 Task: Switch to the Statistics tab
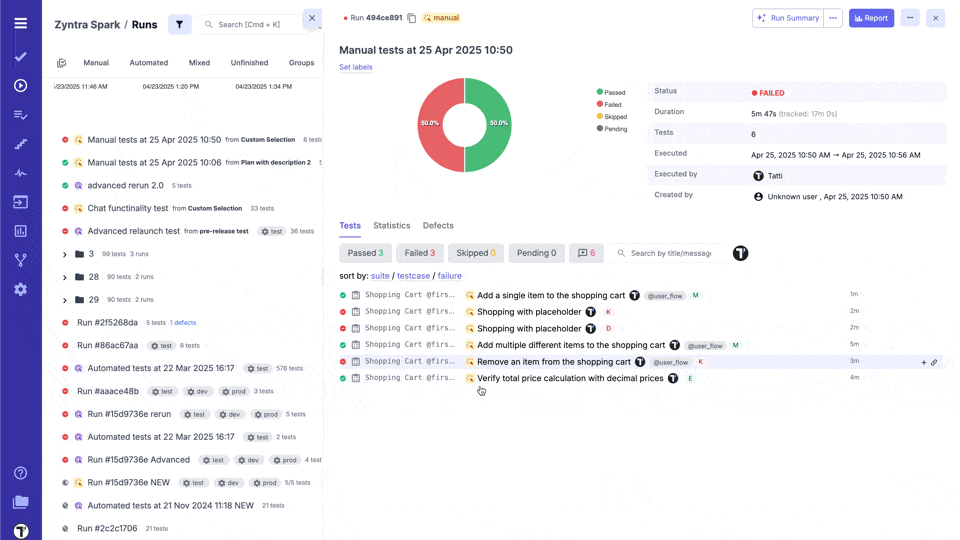click(x=391, y=226)
